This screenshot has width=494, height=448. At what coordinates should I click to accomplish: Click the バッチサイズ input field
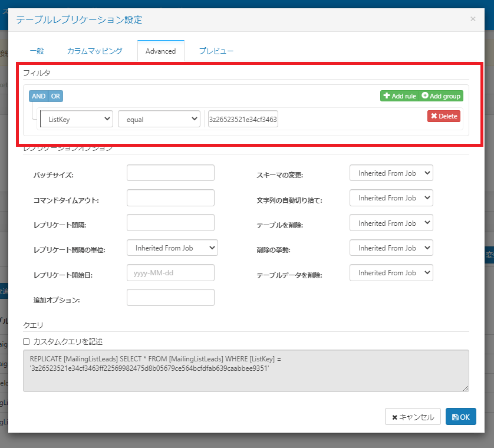coord(170,173)
